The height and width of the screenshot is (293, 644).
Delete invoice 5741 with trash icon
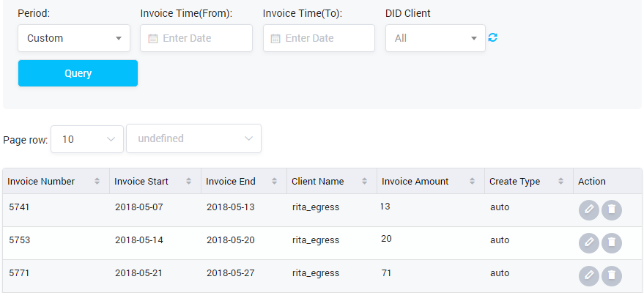[x=612, y=210]
